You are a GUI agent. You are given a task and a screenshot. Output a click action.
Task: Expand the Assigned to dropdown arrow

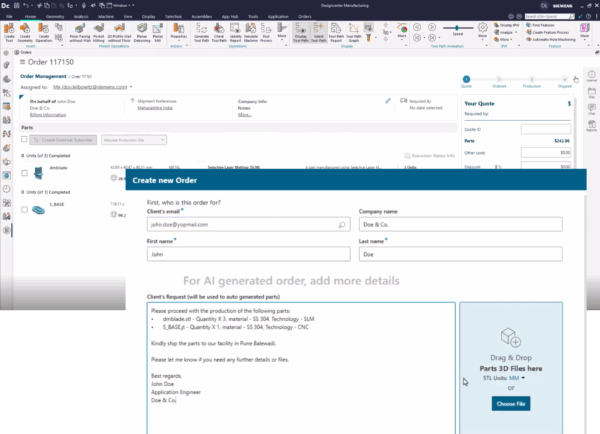(x=132, y=88)
